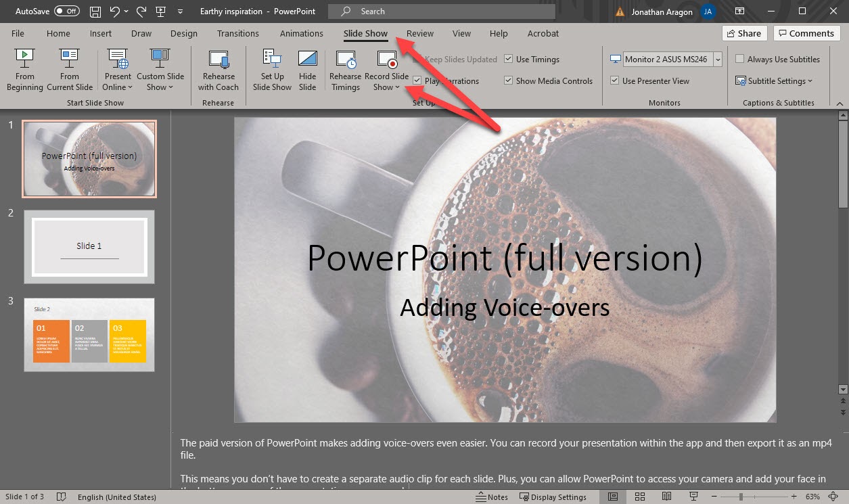849x504 pixels.
Task: Open Rehearse with Coach
Action: [x=218, y=70]
